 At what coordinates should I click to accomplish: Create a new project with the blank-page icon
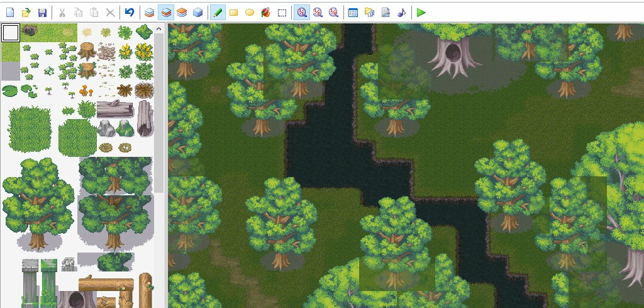pos(10,13)
